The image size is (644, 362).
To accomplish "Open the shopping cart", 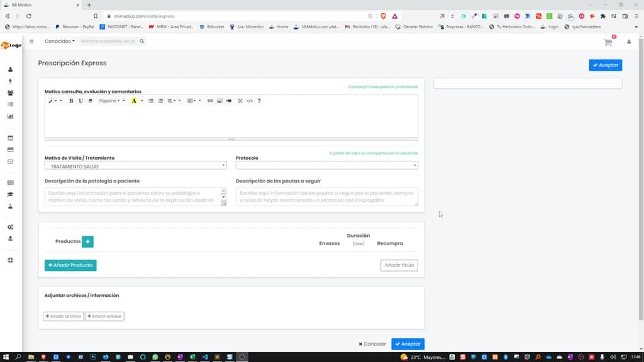I will click(x=608, y=42).
